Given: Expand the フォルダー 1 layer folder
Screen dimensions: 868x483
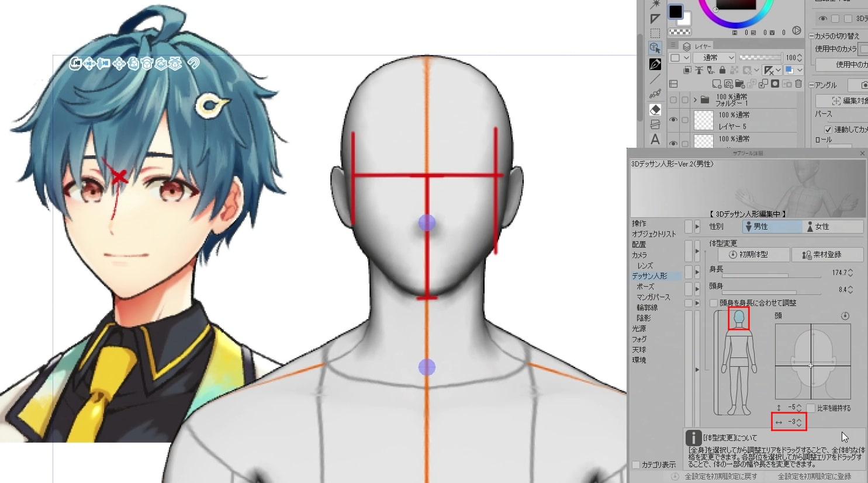Looking at the screenshot, I should [695, 100].
